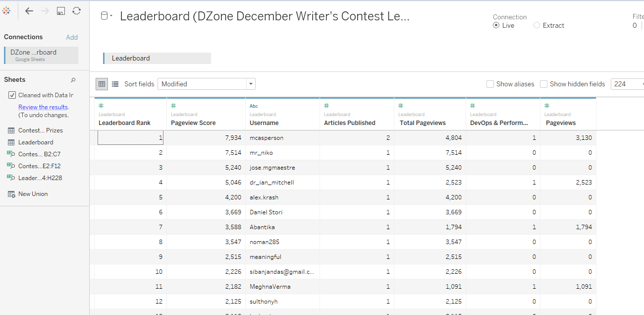Open the Sort fields dropdown
644x315 pixels.
206,84
